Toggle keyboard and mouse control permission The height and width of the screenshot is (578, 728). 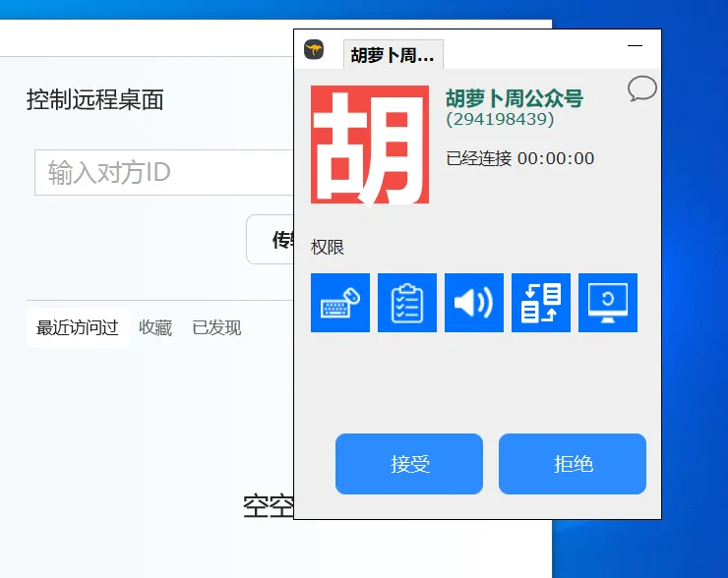340,303
